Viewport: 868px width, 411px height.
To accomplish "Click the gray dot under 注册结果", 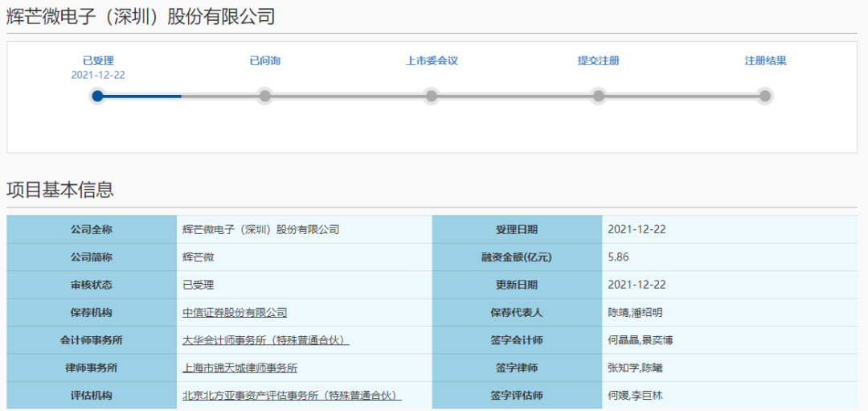I will (x=765, y=97).
